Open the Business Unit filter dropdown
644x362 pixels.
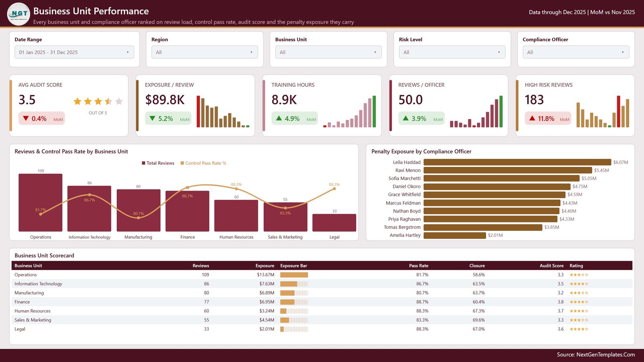(328, 52)
